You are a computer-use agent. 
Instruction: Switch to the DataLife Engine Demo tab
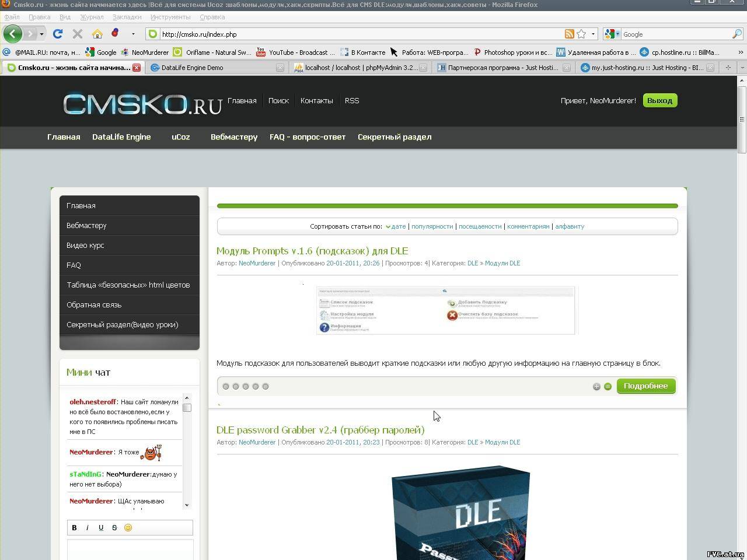pyautogui.click(x=217, y=68)
